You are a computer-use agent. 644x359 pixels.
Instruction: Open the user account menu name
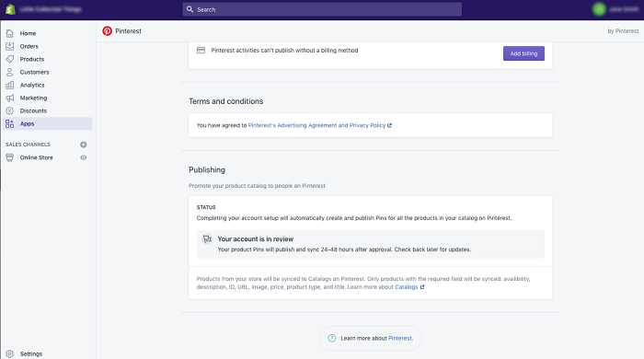click(x=624, y=9)
